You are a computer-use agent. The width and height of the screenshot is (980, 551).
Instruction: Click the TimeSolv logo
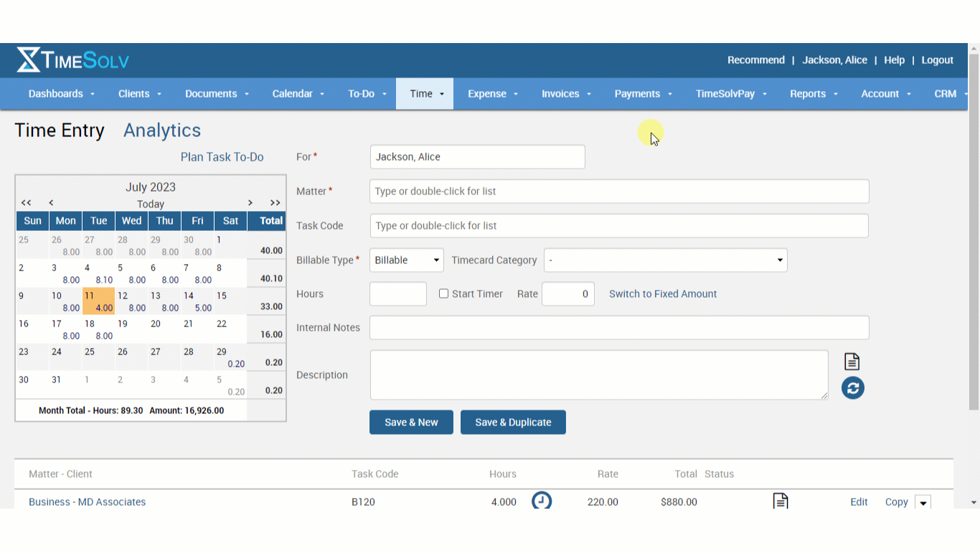[x=72, y=60]
